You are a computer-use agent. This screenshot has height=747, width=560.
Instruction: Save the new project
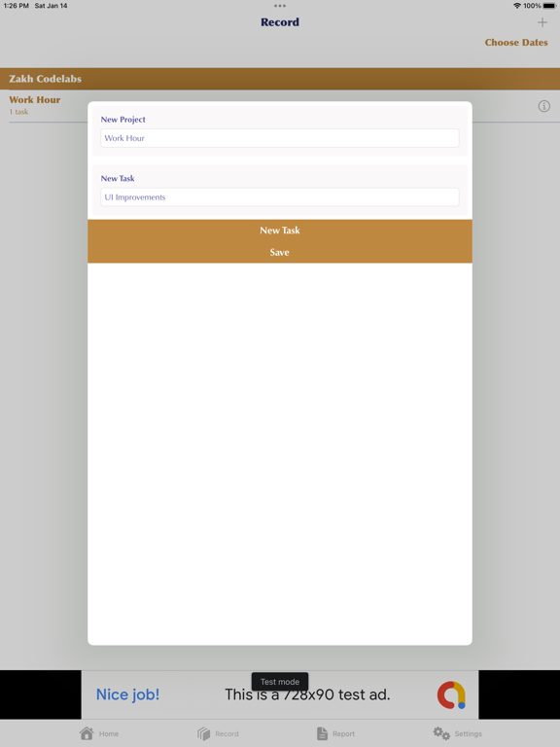tap(280, 253)
